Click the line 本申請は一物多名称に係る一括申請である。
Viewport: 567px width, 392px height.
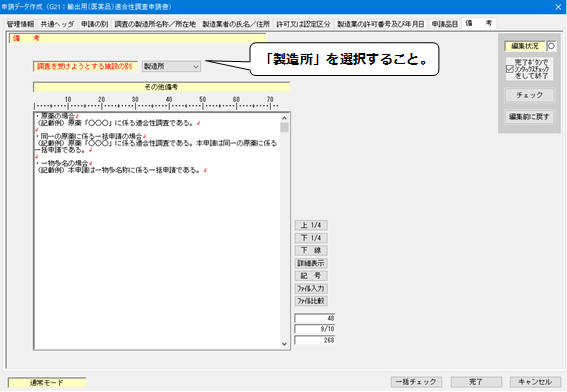[x=134, y=170]
